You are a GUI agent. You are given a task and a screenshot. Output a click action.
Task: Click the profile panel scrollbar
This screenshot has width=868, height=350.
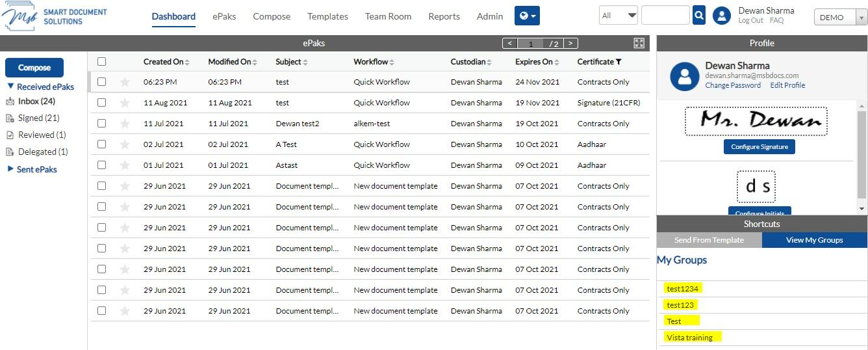[862, 157]
